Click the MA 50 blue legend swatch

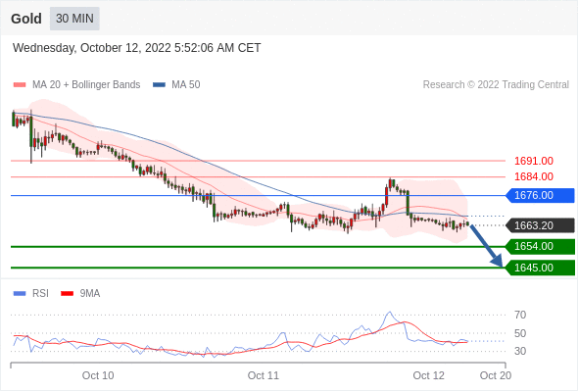159,85
